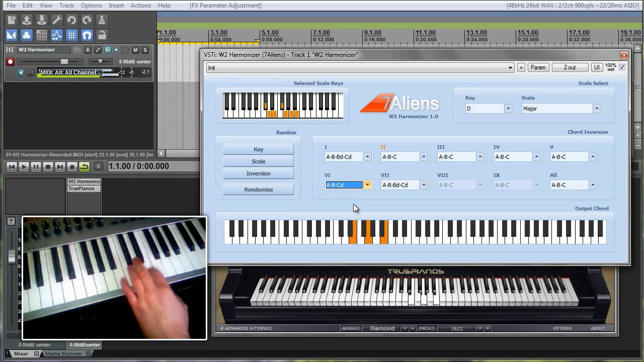Click track pan slider handle
Screen dimensions: 644x362
pyautogui.click(x=100, y=61)
